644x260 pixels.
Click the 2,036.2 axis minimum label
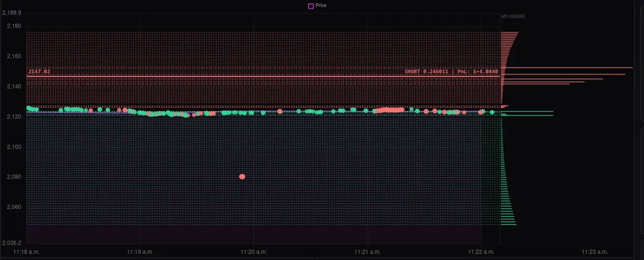(11, 243)
